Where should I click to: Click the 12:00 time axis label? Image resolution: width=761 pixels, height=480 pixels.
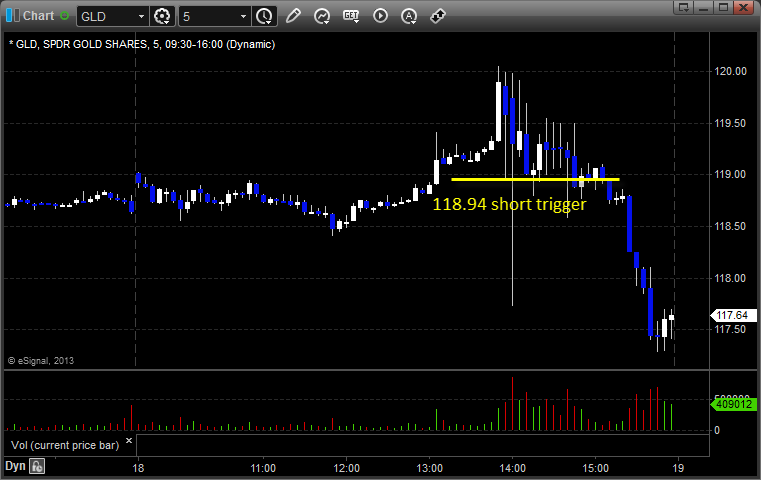point(347,468)
